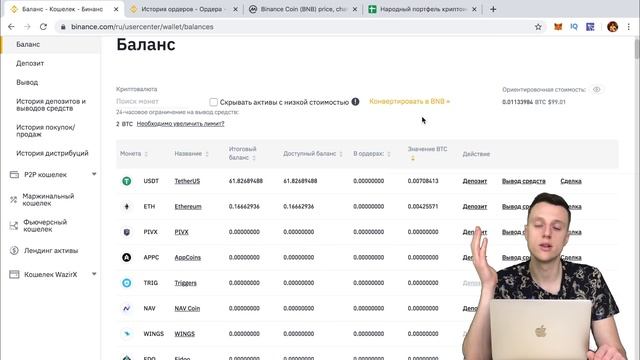Click Сделка for USDT row
This screenshot has width=640, height=360.
pyautogui.click(x=571, y=181)
